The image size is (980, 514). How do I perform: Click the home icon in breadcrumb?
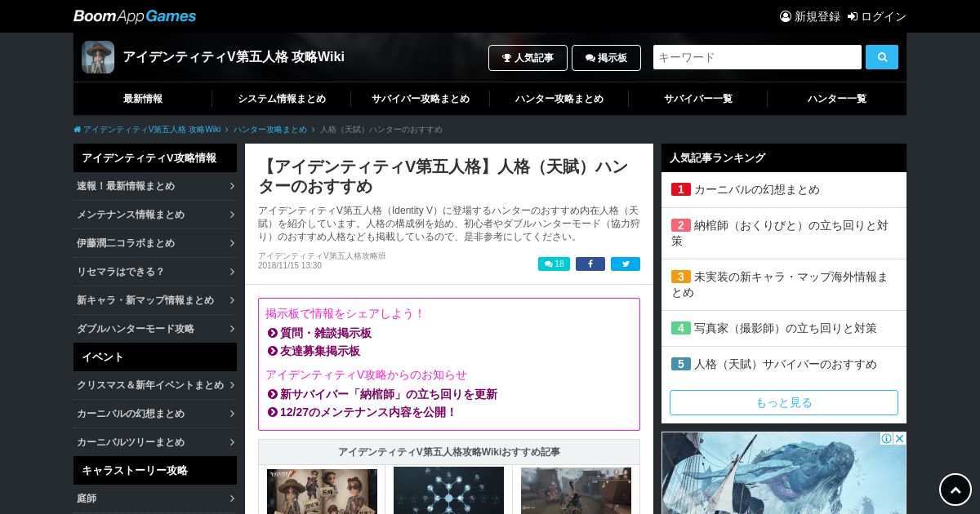78,130
